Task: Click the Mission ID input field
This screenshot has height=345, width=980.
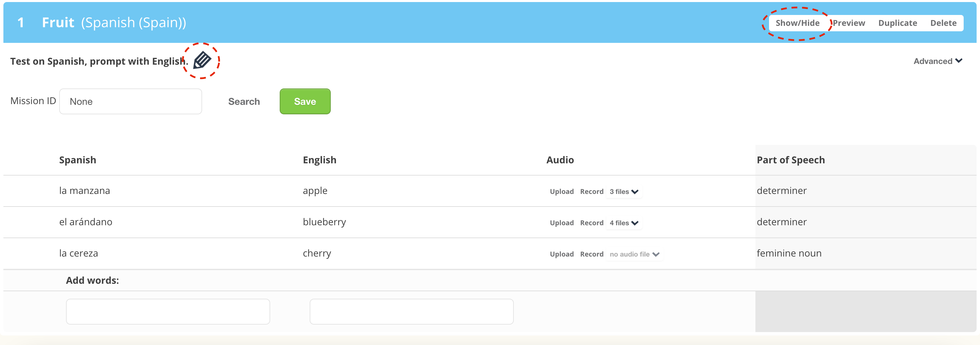Action: pyautogui.click(x=130, y=101)
